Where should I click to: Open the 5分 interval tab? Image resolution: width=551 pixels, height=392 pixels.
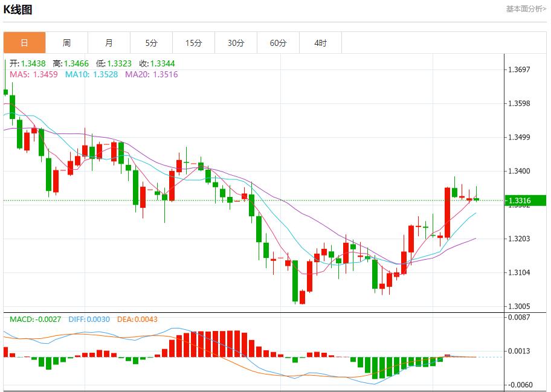point(151,43)
